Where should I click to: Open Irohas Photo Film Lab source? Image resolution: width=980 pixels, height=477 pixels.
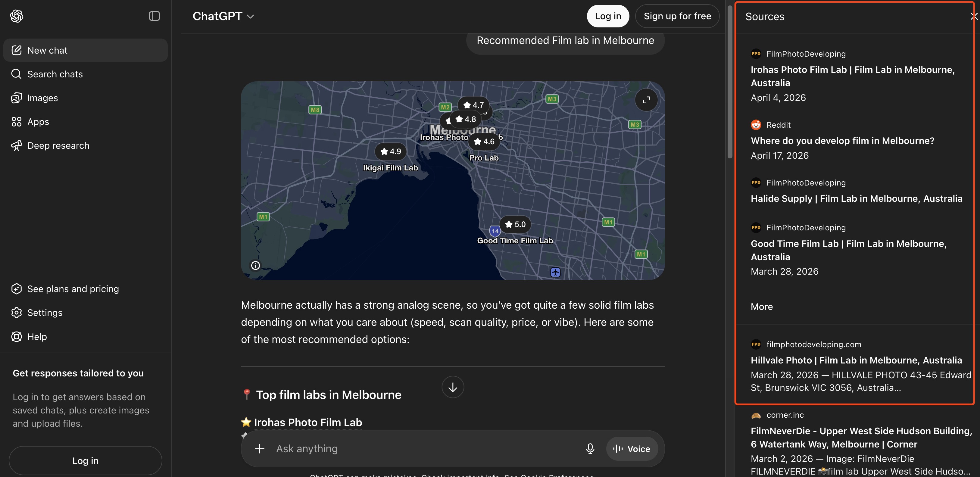(853, 76)
